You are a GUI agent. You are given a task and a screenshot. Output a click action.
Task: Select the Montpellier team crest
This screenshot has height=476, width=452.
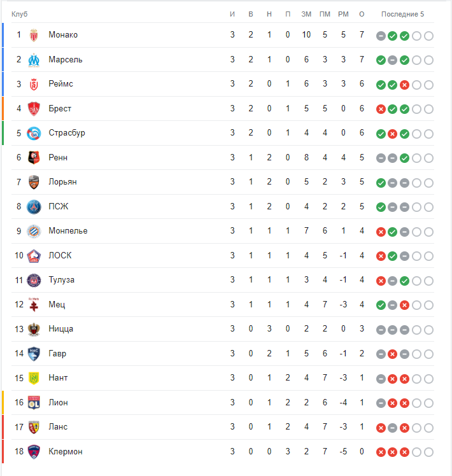[x=34, y=231]
